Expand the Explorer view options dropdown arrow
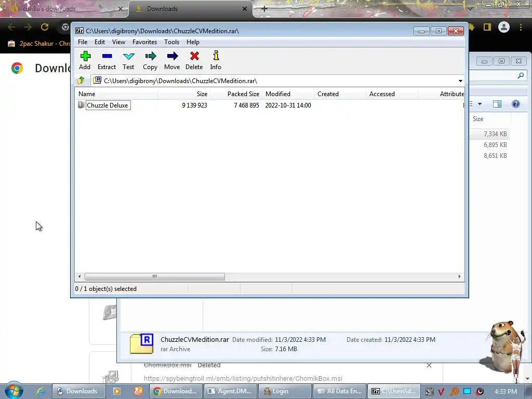The image size is (532, 399). (480, 104)
